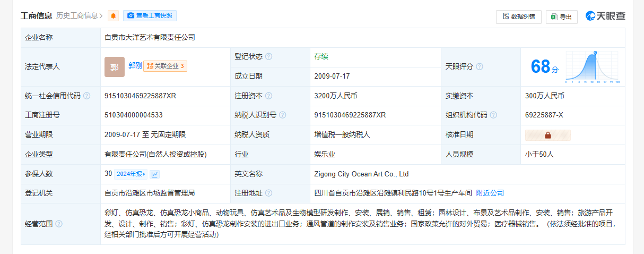
Task: Open the 关联企业 3 tag
Action: coord(165,66)
